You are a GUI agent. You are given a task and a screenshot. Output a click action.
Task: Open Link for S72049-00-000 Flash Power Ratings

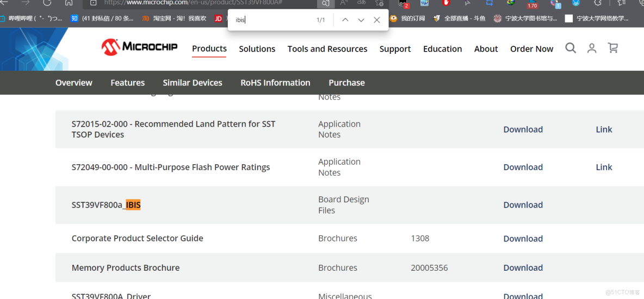[604, 167]
